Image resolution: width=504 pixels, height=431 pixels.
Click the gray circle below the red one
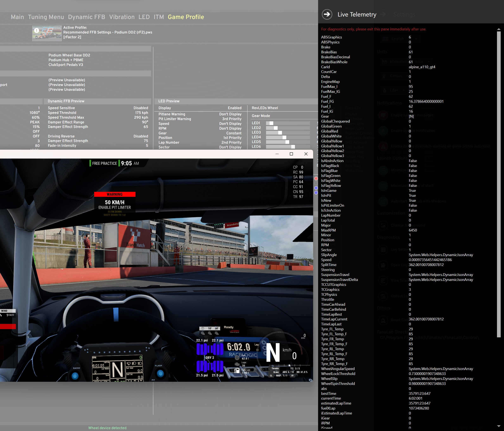316,183
